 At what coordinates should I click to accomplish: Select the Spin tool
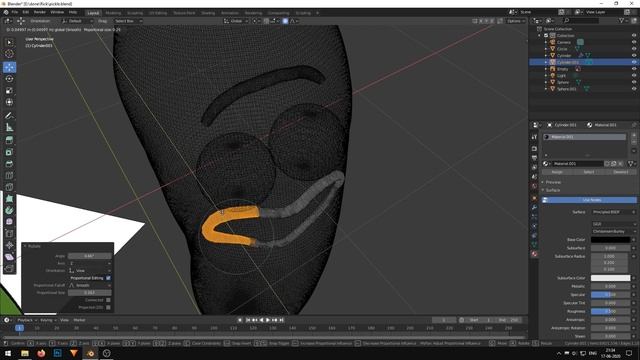click(x=9, y=210)
